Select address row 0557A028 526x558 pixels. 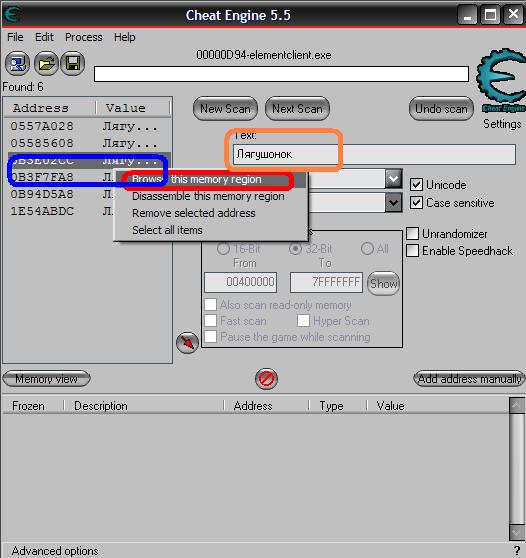point(87,126)
